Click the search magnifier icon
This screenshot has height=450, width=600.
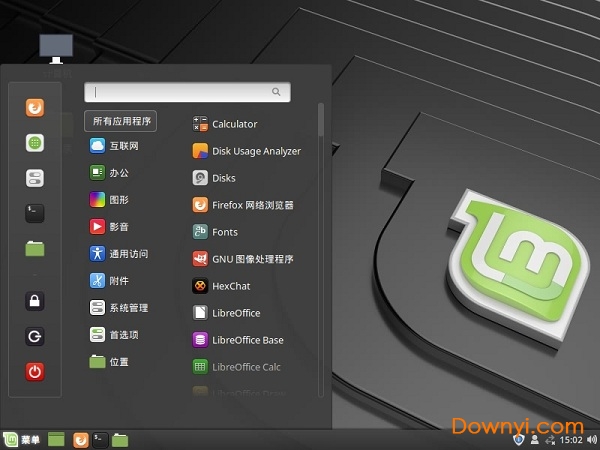click(276, 92)
